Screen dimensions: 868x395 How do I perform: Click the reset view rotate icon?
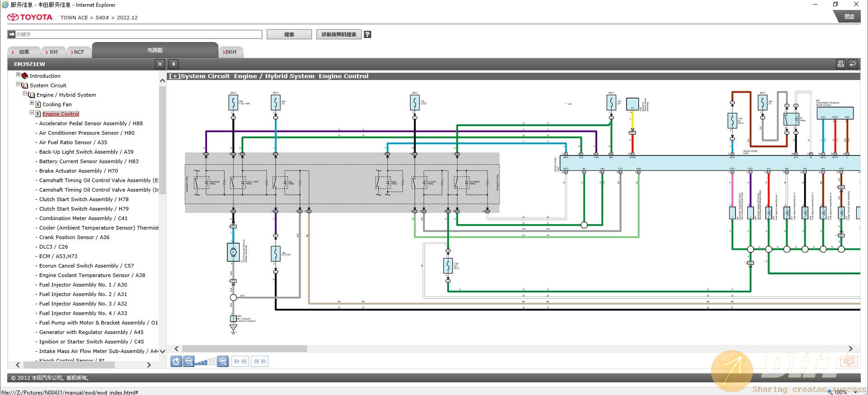(x=176, y=361)
